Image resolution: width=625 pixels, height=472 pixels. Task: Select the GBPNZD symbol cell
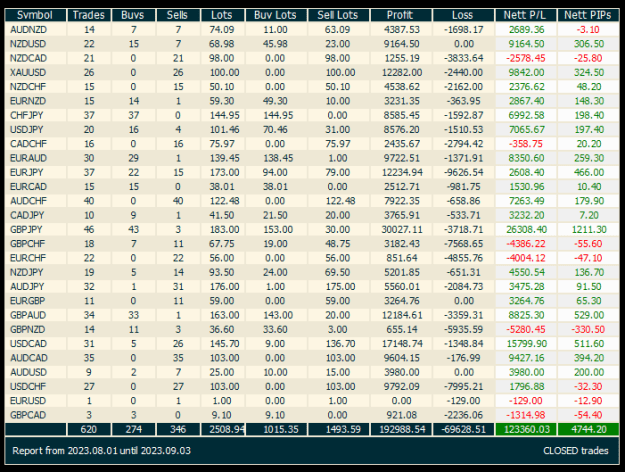(35, 330)
